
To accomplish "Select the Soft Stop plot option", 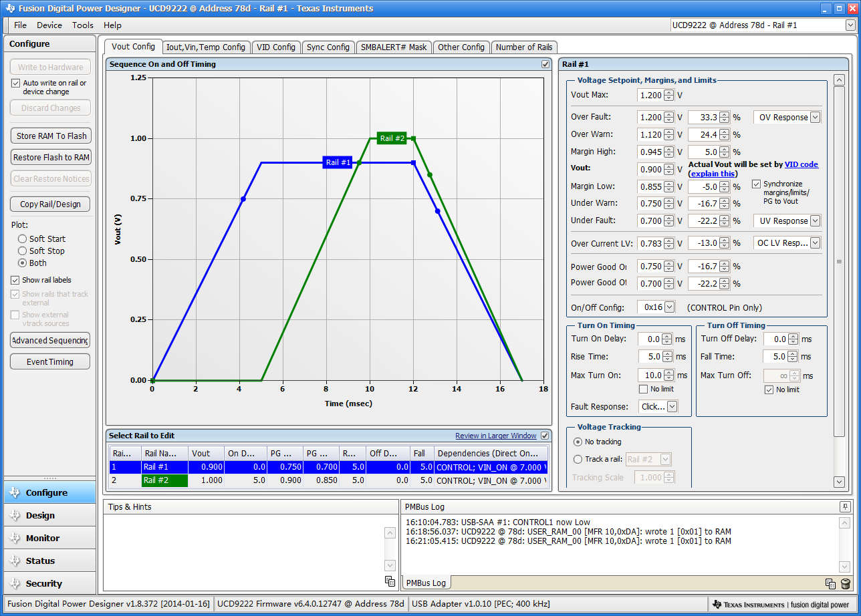I will (23, 251).
